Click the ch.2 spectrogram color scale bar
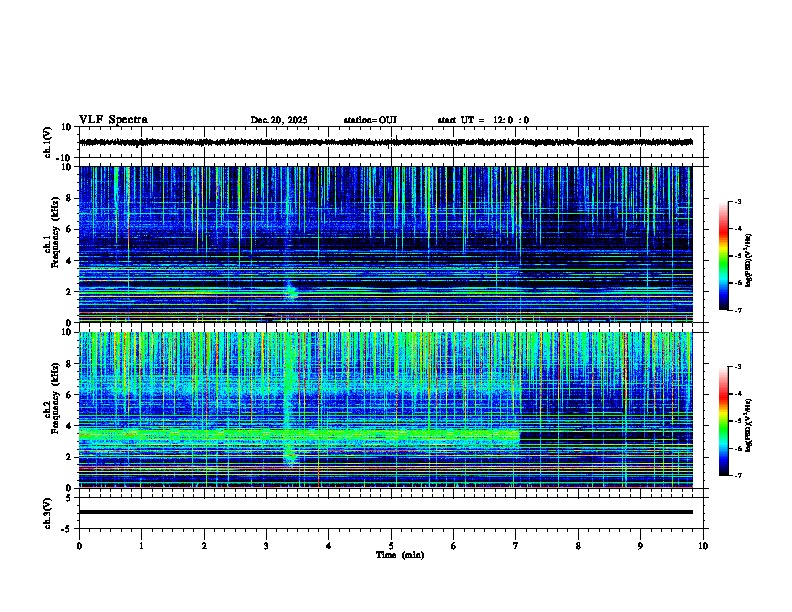 pyautogui.click(x=724, y=421)
